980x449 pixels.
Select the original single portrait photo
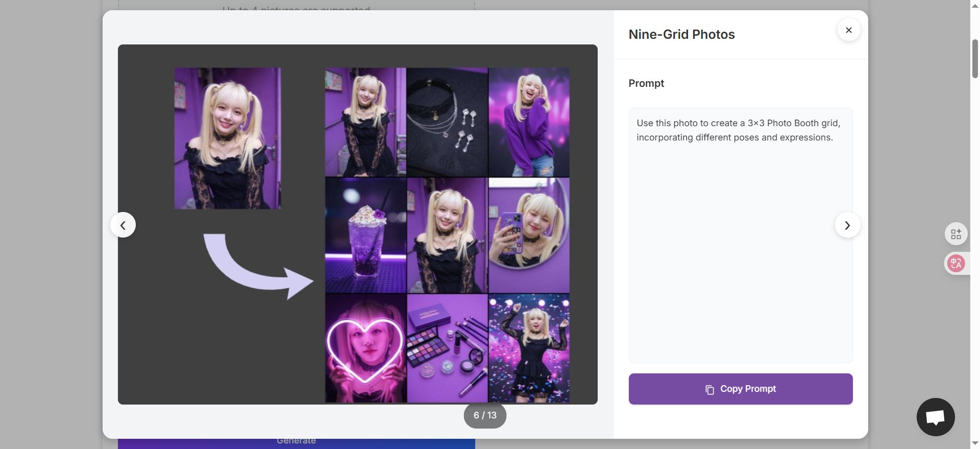point(228,138)
